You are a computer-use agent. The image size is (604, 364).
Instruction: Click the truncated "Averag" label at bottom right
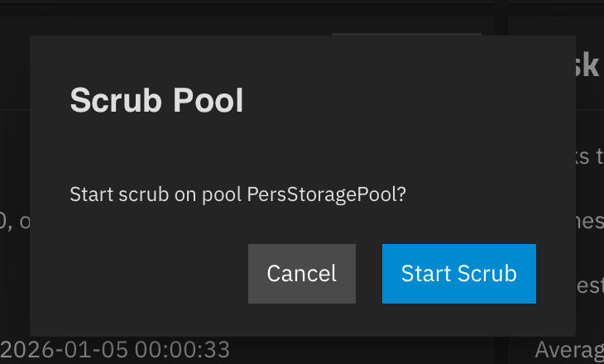(568, 349)
